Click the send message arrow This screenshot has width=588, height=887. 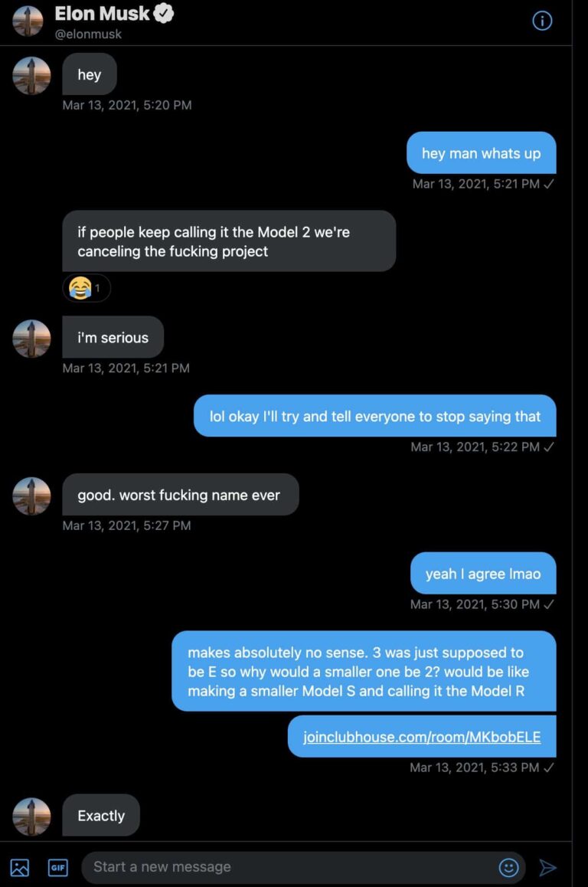[547, 867]
